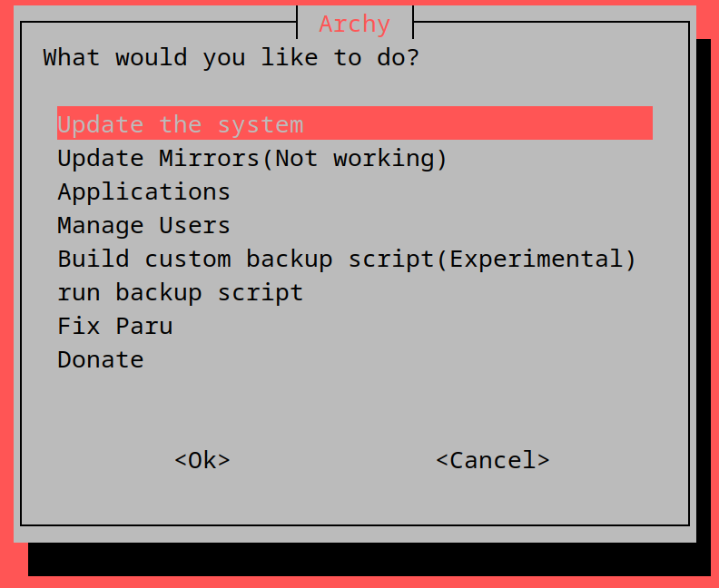The height and width of the screenshot is (588, 719).
Task: Select the highlighted "Update the system" entry
Action: click(180, 124)
